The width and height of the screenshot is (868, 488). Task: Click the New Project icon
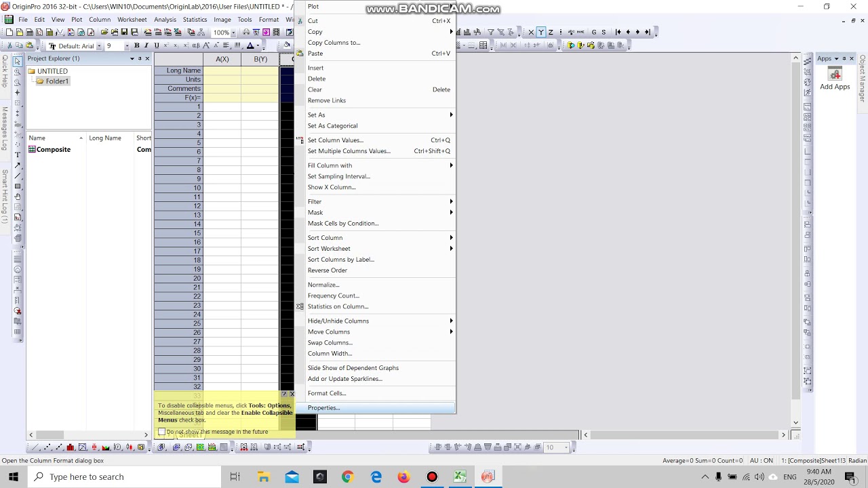pos(9,33)
